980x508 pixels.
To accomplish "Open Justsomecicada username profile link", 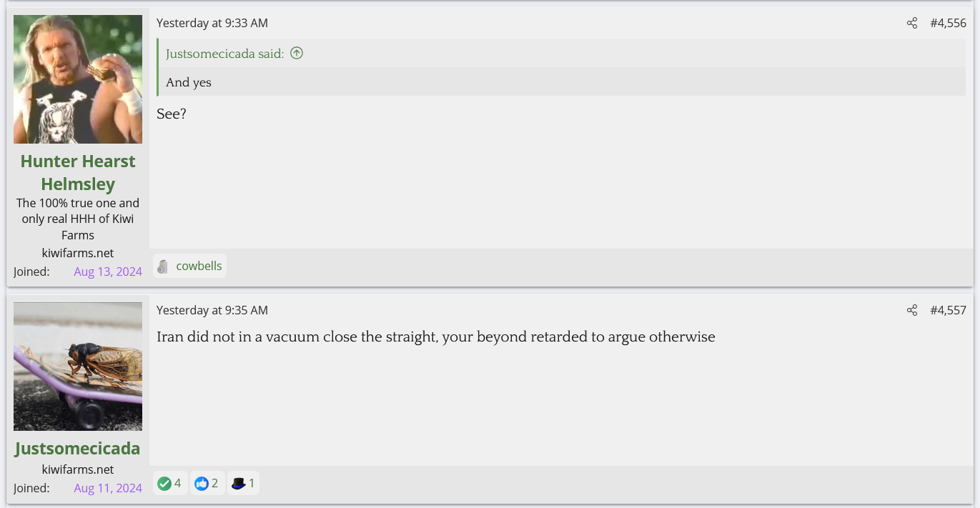I will pyautogui.click(x=78, y=449).
